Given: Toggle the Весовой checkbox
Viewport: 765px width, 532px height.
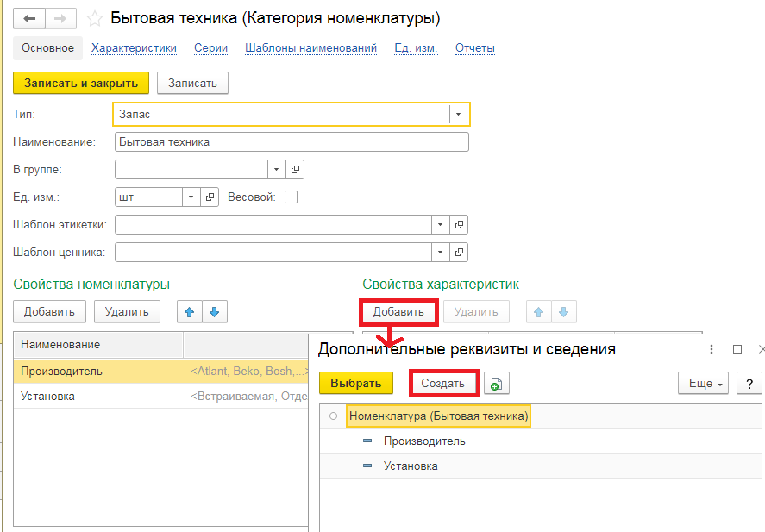Looking at the screenshot, I should 291,197.
